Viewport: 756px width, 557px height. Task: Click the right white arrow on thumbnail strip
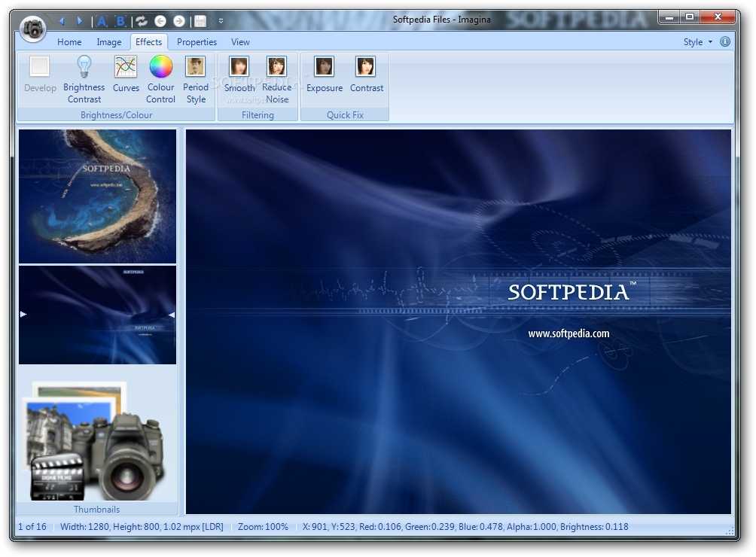pyautogui.click(x=171, y=314)
